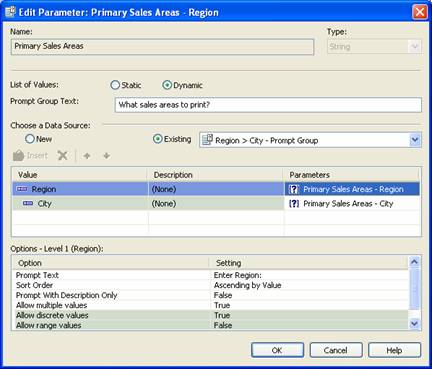432x369 pixels.
Task: Click the Sort Order option
Action: 34,285
